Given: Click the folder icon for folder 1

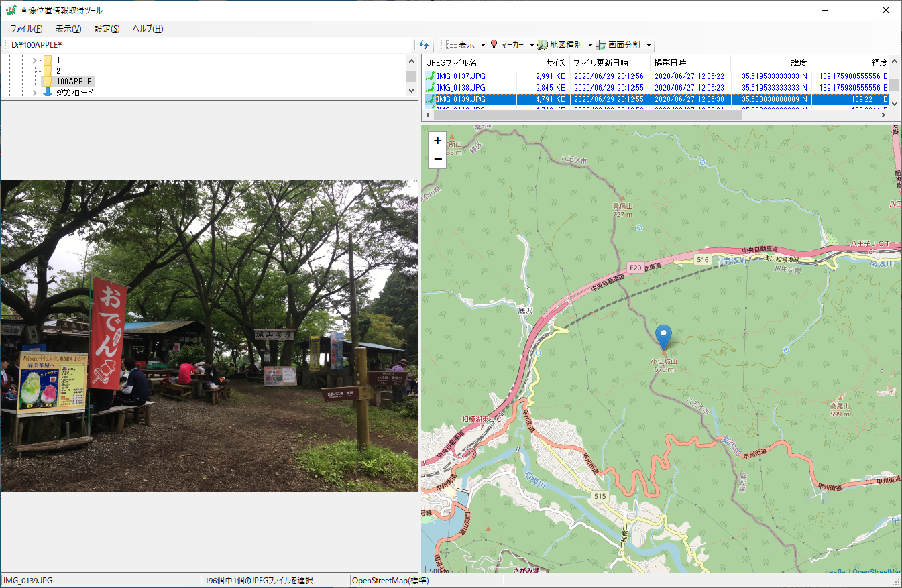Looking at the screenshot, I should [48, 60].
